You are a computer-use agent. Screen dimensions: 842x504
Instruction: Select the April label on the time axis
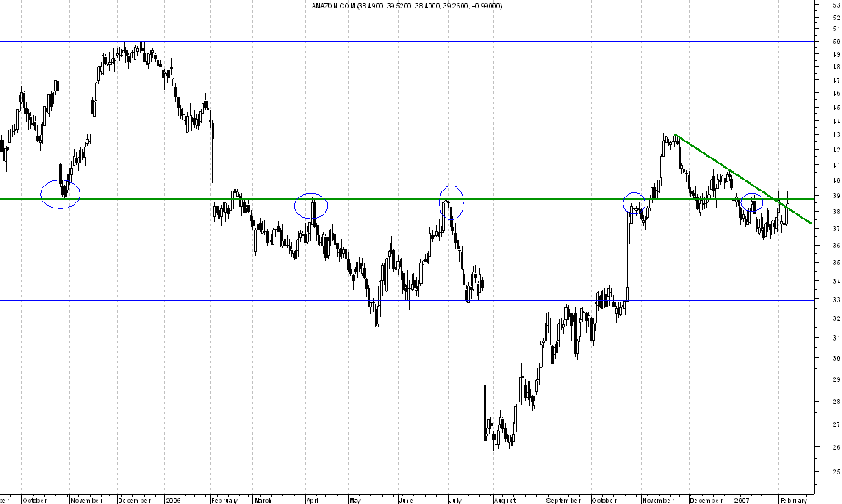point(313,501)
